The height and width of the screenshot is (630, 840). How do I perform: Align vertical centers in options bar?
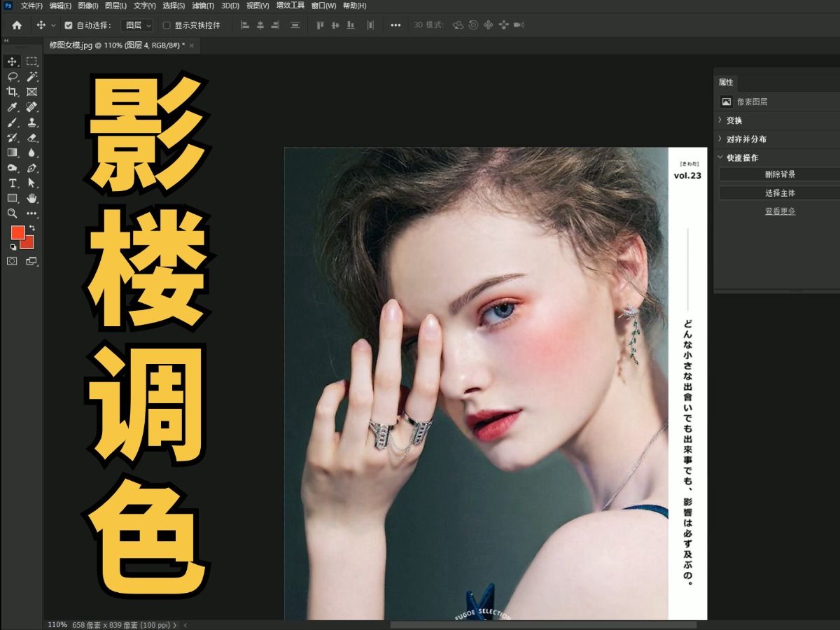[335, 25]
